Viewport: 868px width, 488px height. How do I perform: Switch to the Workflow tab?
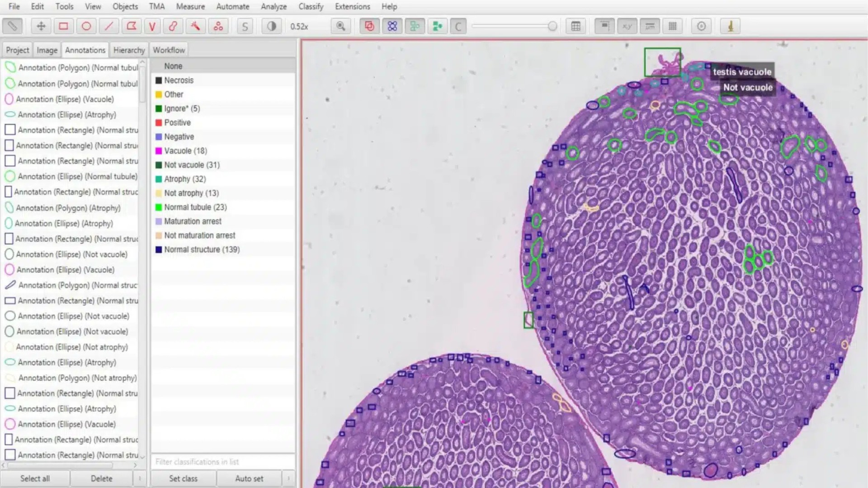click(169, 50)
